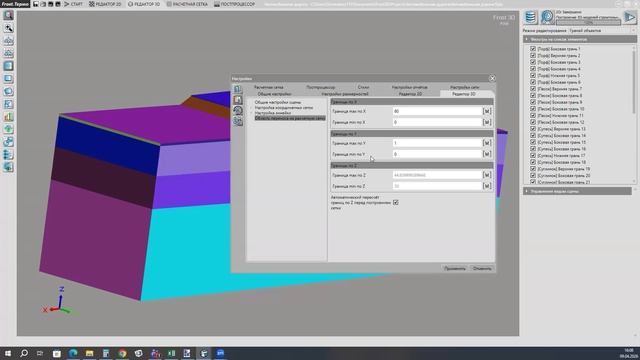Click the Граница min по Y input field
Screen dimensions: 640x360
[437, 154]
